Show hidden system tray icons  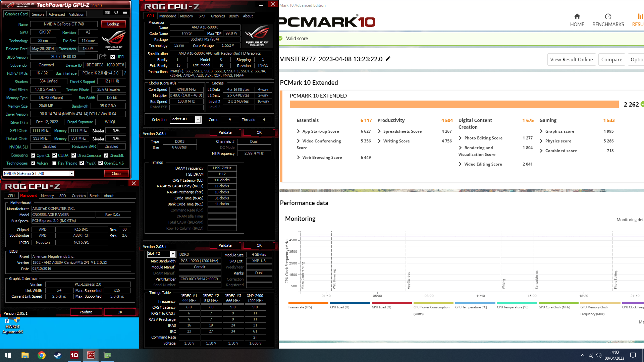tap(582, 355)
